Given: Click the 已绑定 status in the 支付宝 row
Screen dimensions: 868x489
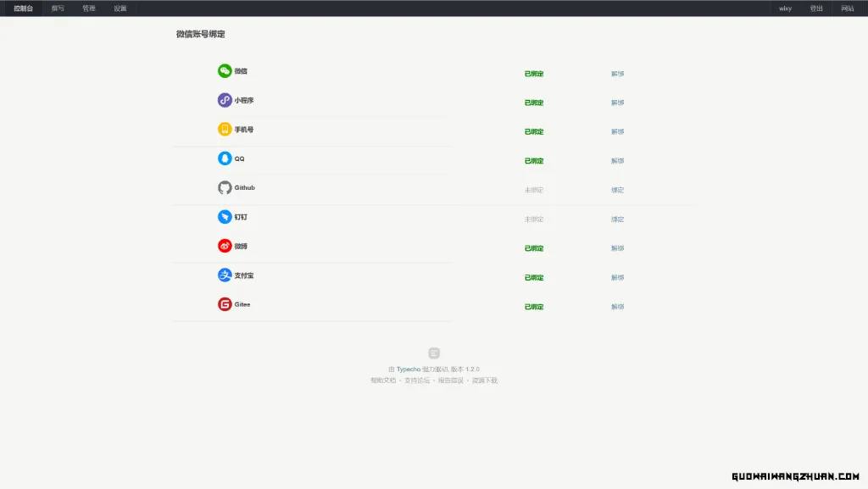Looking at the screenshot, I should 534,278.
